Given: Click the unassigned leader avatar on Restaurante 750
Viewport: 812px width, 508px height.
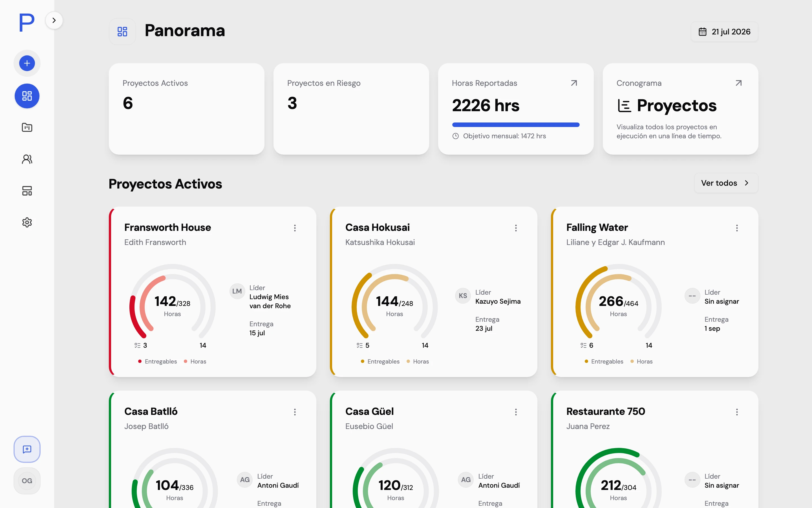Looking at the screenshot, I should click(692, 480).
